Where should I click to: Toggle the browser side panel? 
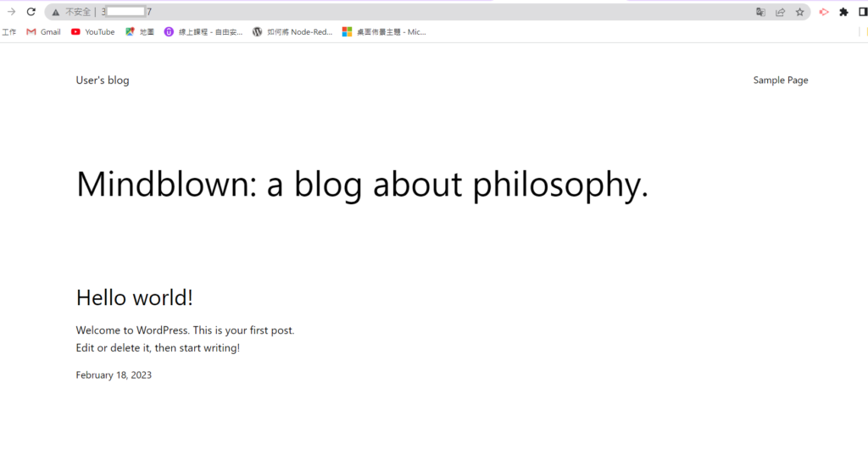coord(863,13)
